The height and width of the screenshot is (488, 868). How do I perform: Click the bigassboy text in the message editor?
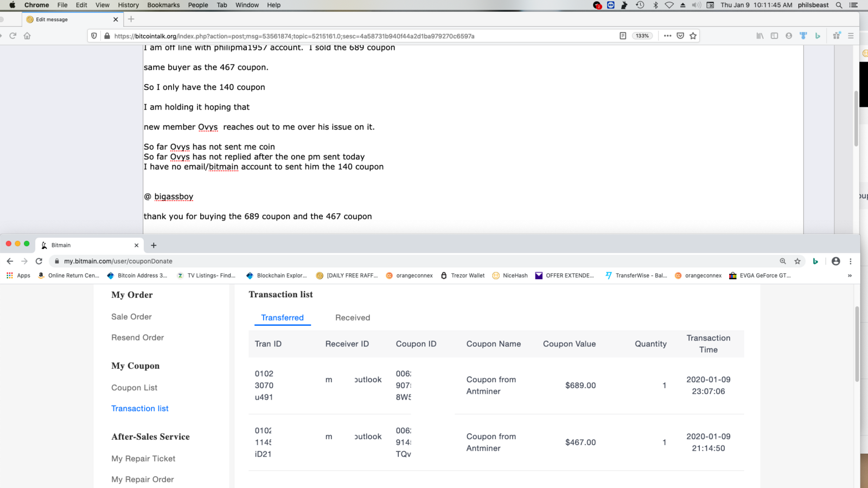(x=174, y=196)
